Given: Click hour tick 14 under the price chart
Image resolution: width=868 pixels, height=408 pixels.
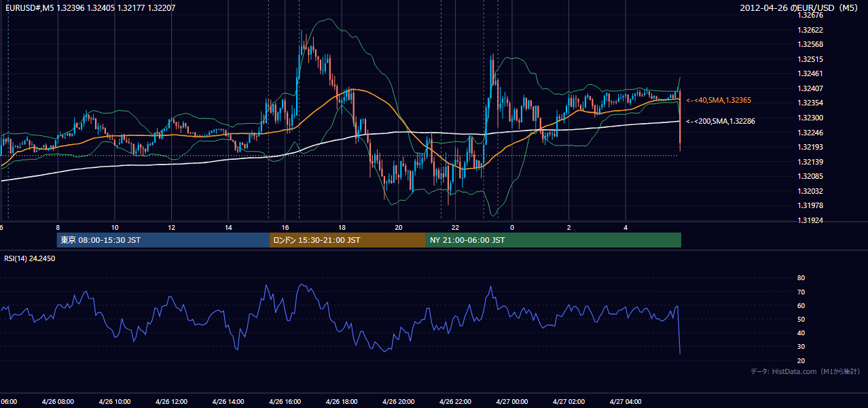Looking at the screenshot, I should (x=228, y=227).
